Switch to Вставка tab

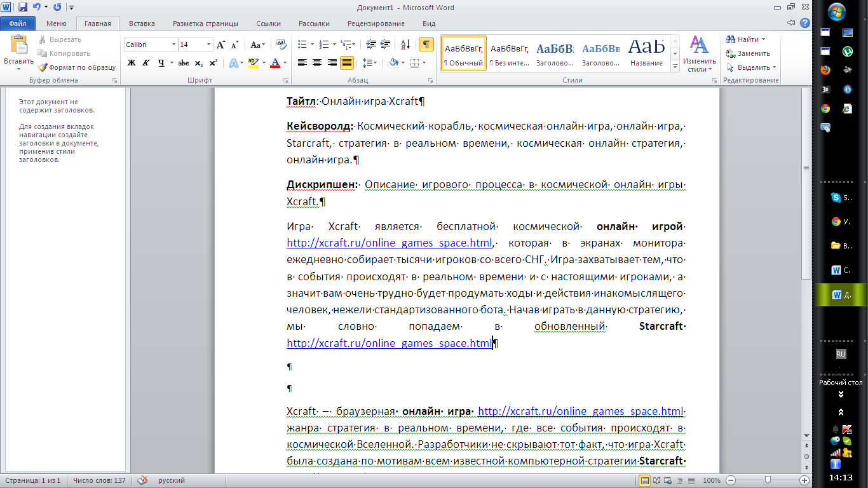(142, 24)
